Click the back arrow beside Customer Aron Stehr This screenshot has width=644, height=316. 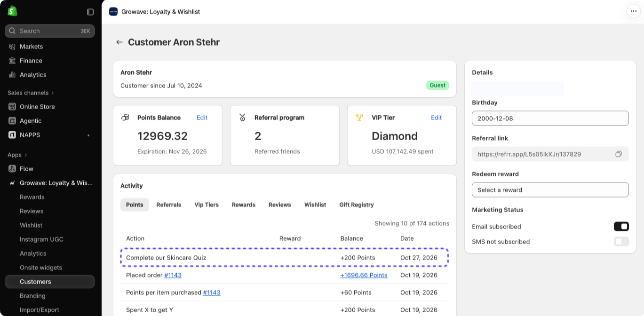119,42
